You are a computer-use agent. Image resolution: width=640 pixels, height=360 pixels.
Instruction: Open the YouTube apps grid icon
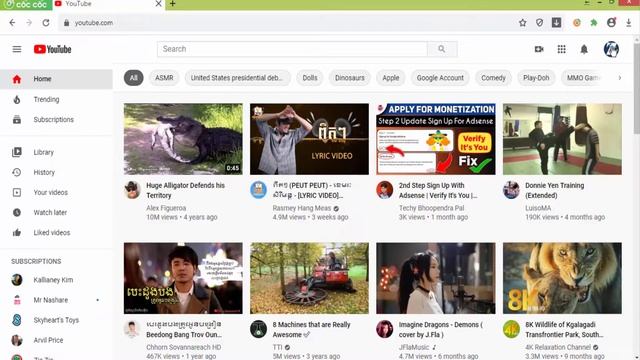click(x=562, y=49)
